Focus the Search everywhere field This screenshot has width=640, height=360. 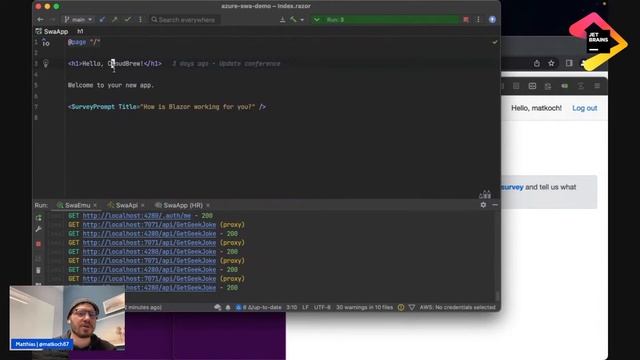(x=185, y=20)
